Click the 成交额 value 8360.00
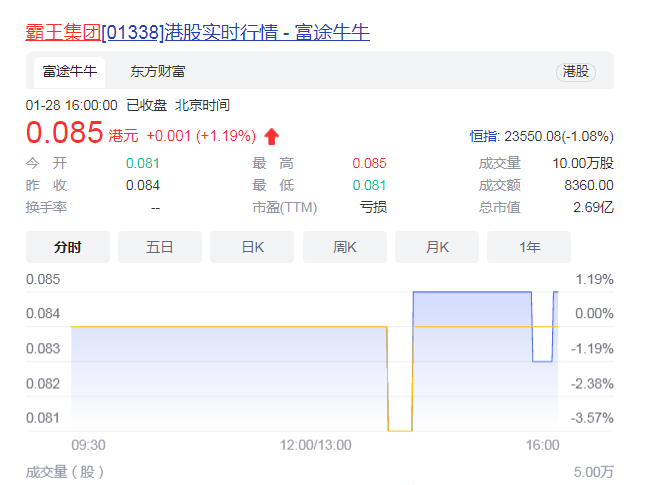 pyautogui.click(x=589, y=185)
